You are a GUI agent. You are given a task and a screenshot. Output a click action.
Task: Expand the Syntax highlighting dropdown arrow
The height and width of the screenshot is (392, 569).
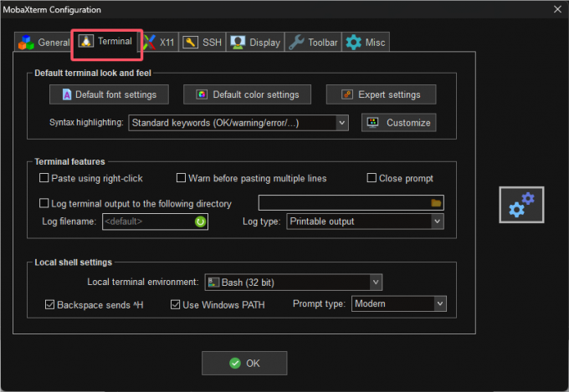[342, 123]
